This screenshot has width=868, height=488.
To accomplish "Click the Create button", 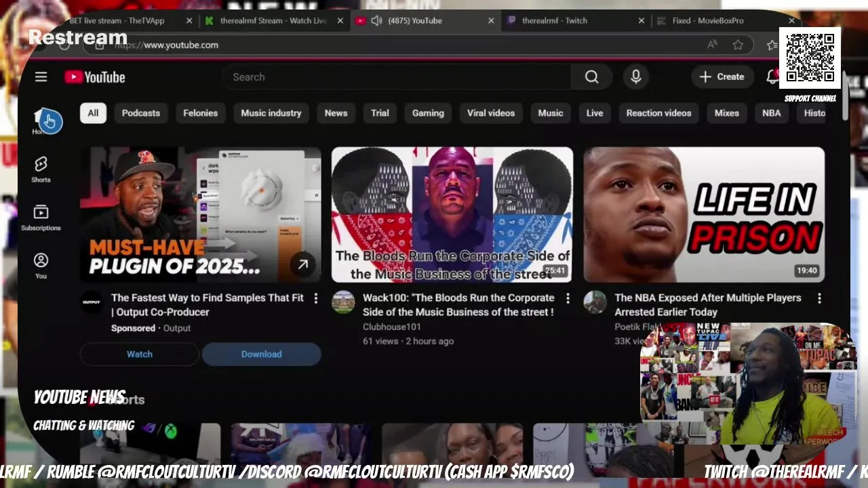I will tap(722, 77).
